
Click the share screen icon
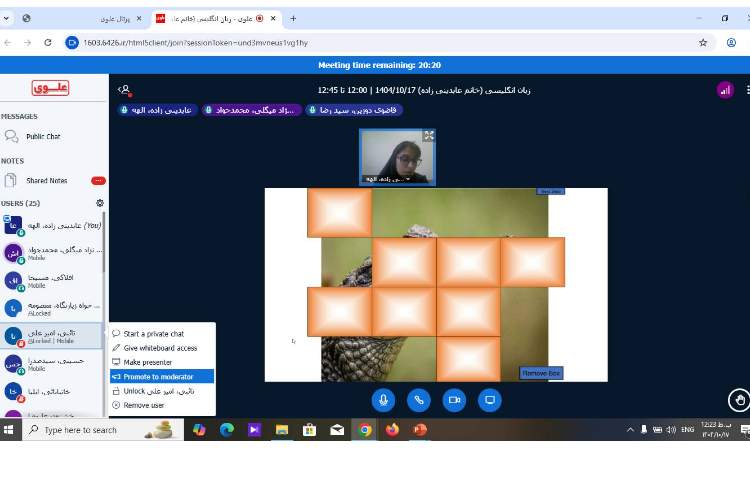[490, 400]
